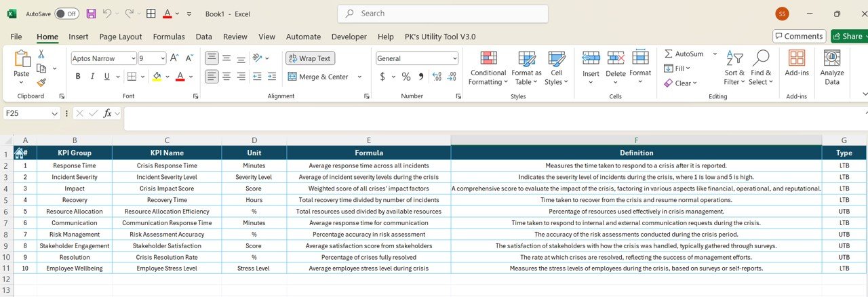This screenshot has width=868, height=297.
Task: Expand Fill dropdown
Action: [687, 68]
